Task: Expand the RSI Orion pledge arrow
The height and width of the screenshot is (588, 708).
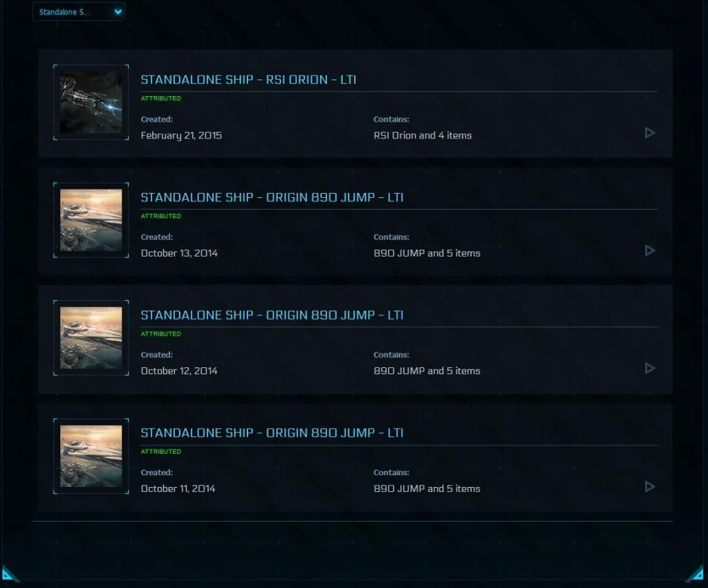Action: coord(649,133)
